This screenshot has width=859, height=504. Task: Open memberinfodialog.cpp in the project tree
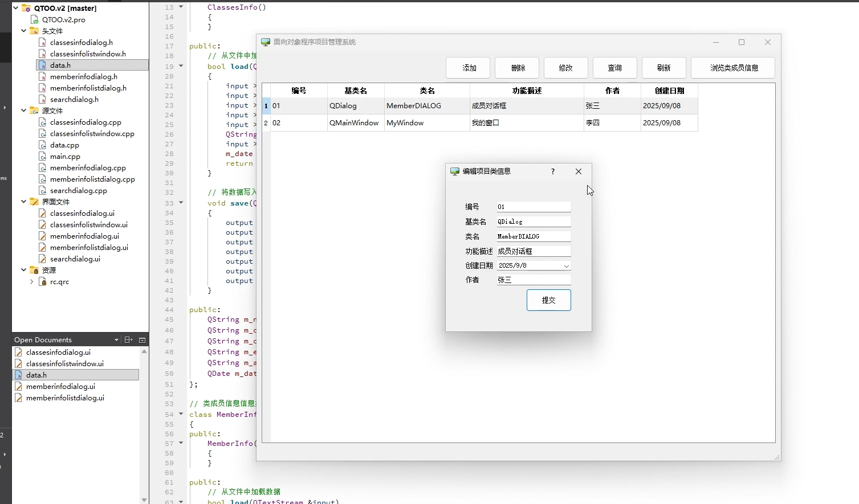88,167
